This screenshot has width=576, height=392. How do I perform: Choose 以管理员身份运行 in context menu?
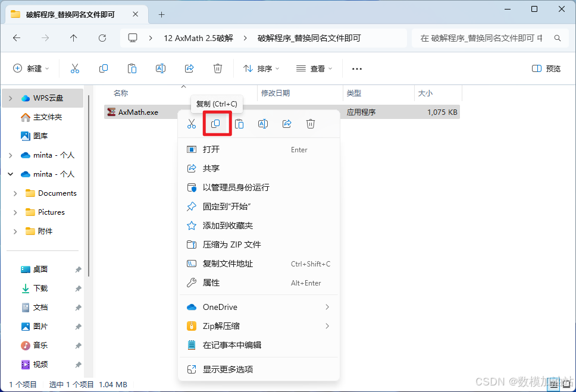tap(259, 187)
